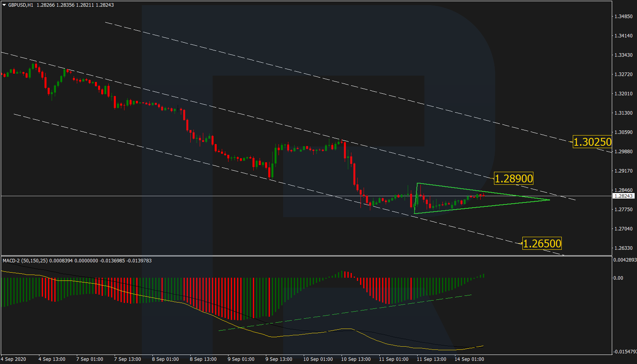Click the time label 9 Sep 13:00

279,359
